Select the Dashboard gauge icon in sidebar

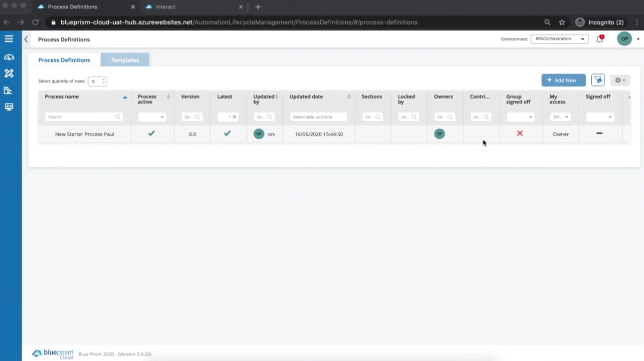pyautogui.click(x=9, y=57)
